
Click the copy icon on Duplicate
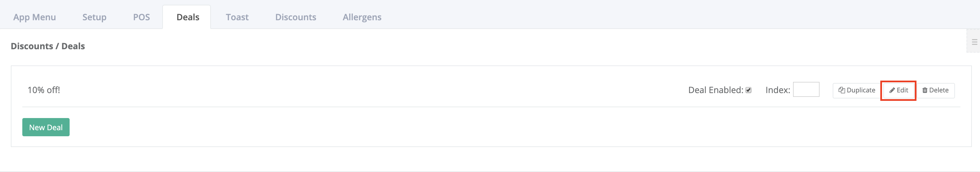coord(841,90)
